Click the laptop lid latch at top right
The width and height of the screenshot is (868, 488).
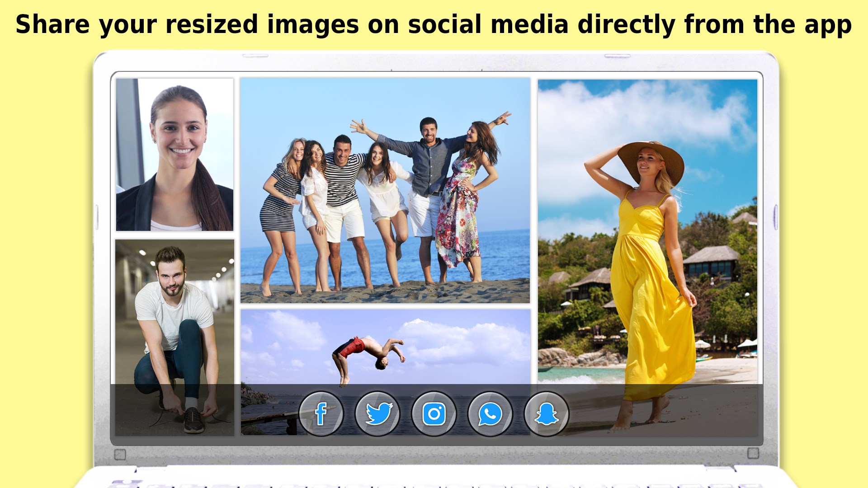pyautogui.click(x=617, y=56)
